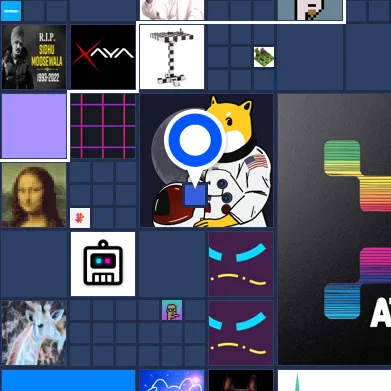Click the upper angry-eyes purple face tile
Screen dimensions: 391x391
coord(241,264)
